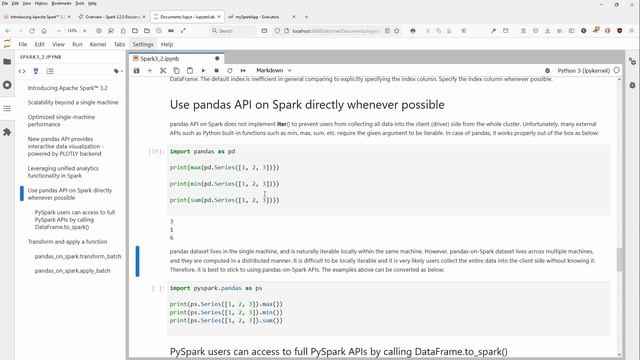Image resolution: width=640 pixels, height=360 pixels.
Task: Run the selected cell with play button
Action: point(203,71)
